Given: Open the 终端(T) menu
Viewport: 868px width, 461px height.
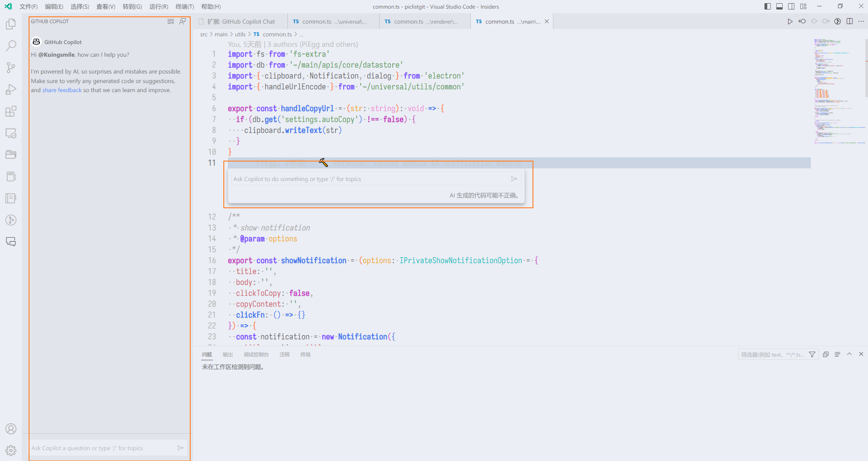Looking at the screenshot, I should point(185,6).
